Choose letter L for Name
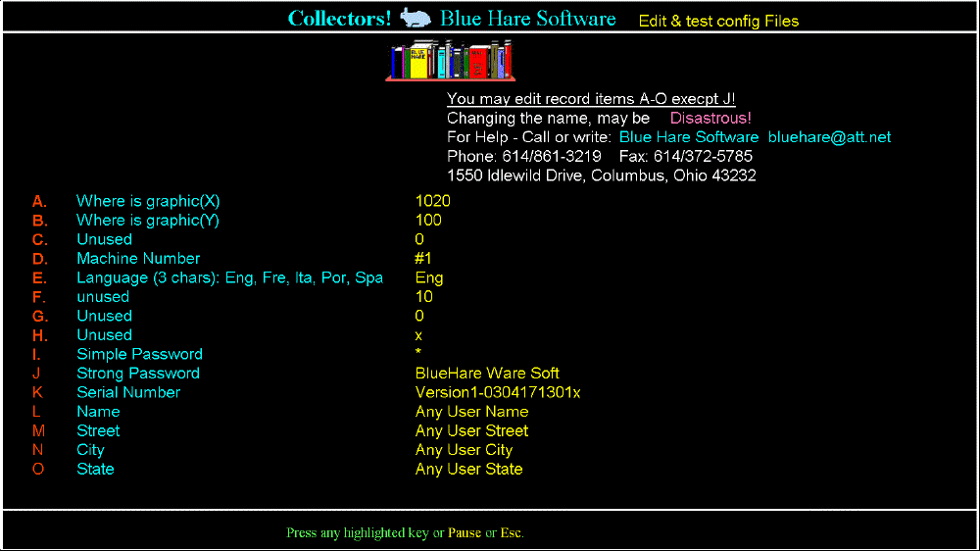 point(36,412)
